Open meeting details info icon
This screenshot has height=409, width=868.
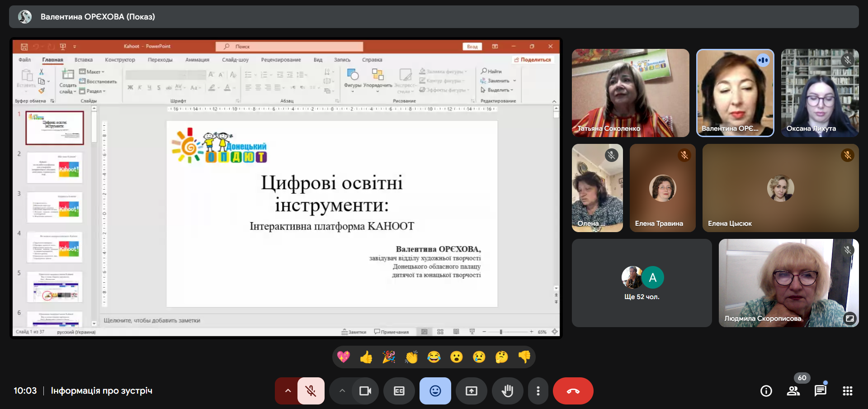click(766, 391)
